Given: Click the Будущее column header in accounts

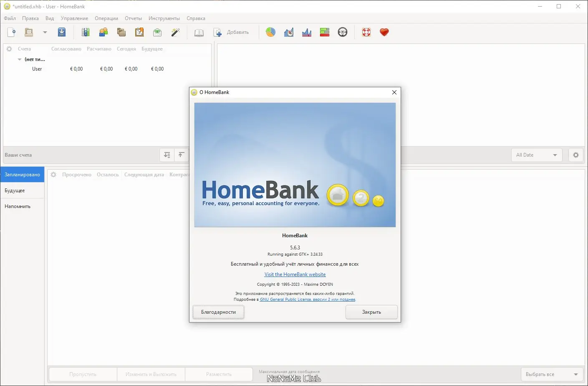Looking at the screenshot, I should (x=152, y=49).
